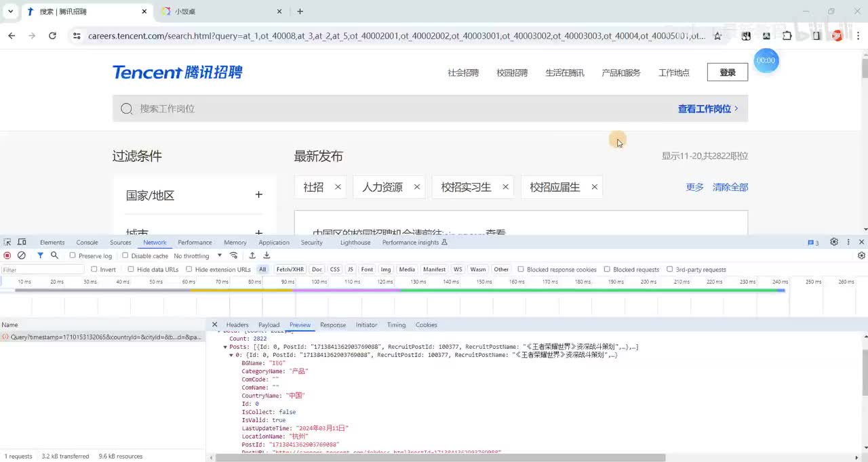
Task: Switch to the Console tab
Action: pyautogui.click(x=87, y=243)
